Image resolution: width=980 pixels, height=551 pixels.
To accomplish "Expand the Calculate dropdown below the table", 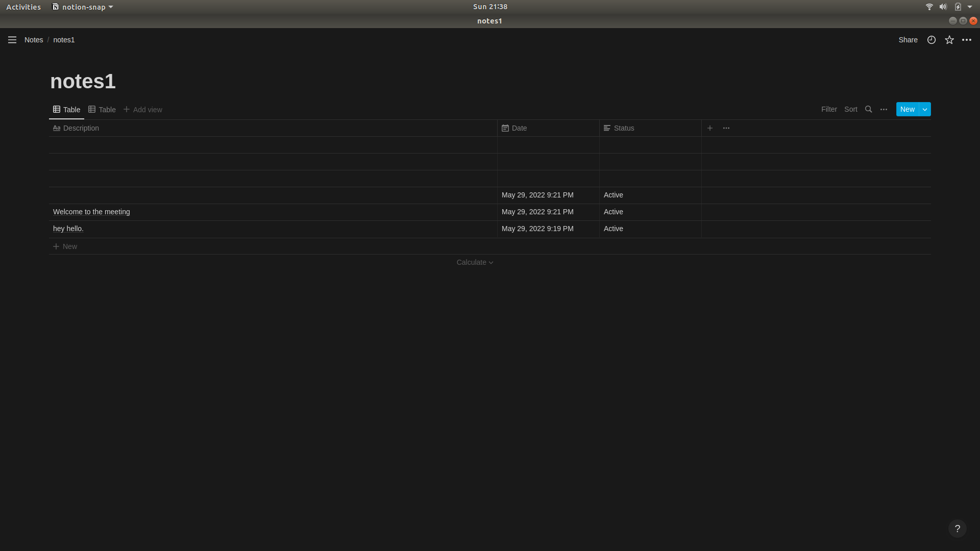I will tap(475, 262).
